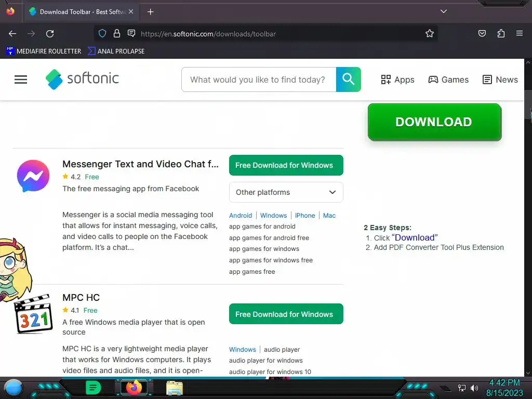This screenshot has width=532, height=399.
Task: Click the Firefox taskbar icon
Action: click(x=134, y=388)
